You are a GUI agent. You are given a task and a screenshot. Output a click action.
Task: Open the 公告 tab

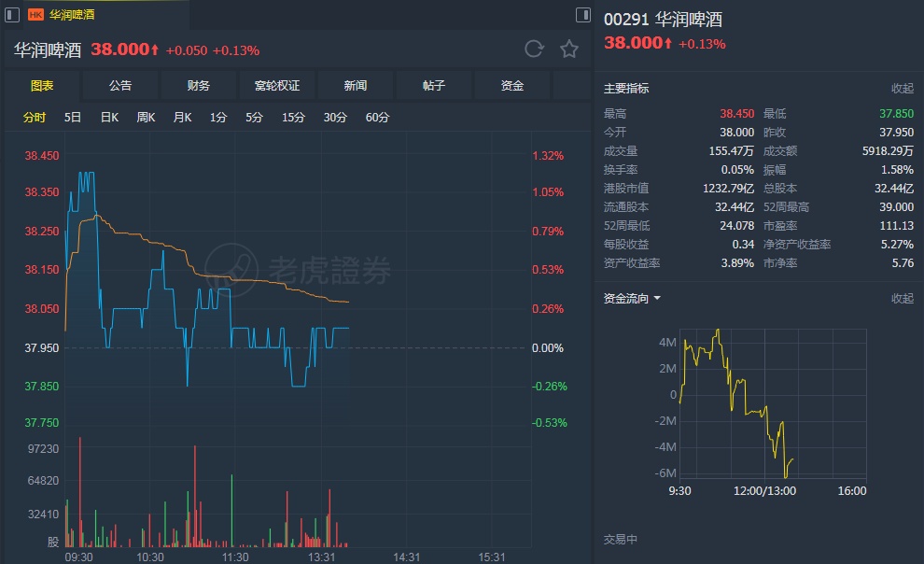[x=120, y=86]
